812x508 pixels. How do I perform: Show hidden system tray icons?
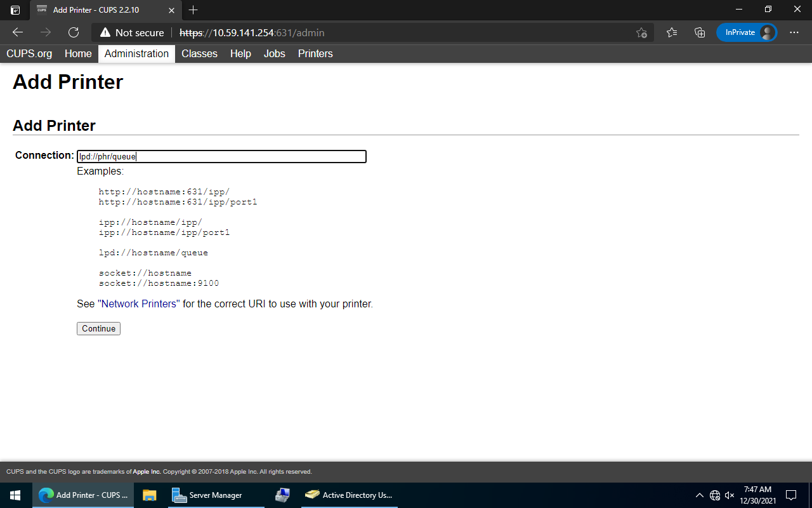[699, 495]
